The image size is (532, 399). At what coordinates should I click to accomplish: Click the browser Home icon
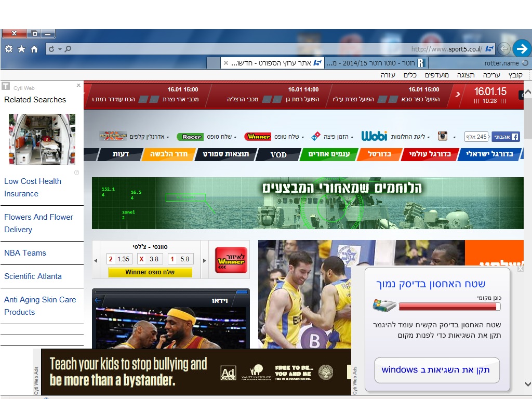click(34, 49)
